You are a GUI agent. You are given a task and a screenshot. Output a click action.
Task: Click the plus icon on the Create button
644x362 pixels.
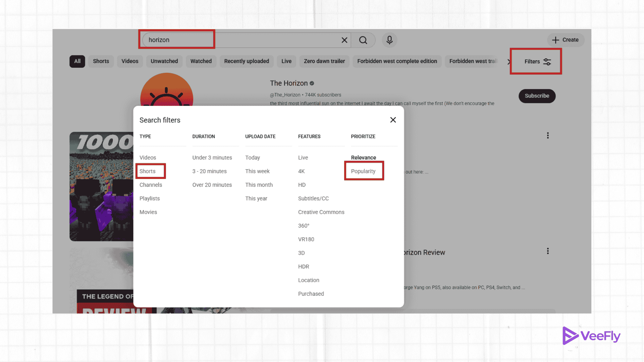pos(556,40)
